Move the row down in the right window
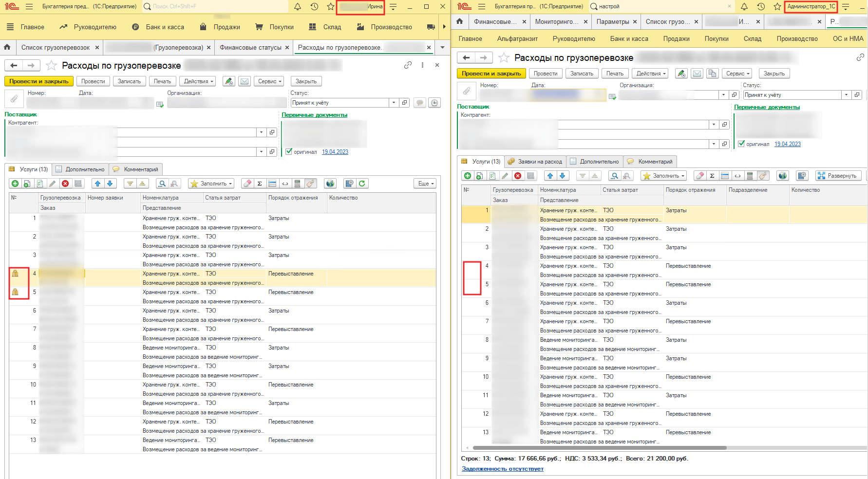 click(562, 176)
